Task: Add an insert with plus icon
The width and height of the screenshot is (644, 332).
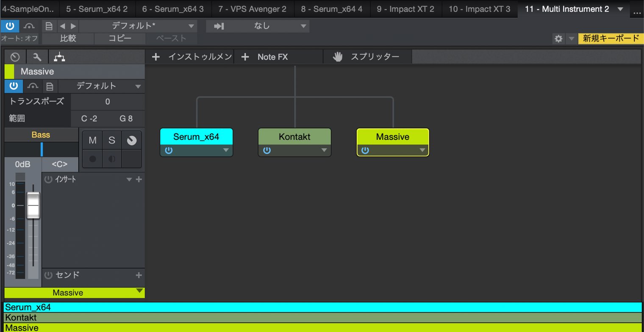Action: click(x=139, y=180)
